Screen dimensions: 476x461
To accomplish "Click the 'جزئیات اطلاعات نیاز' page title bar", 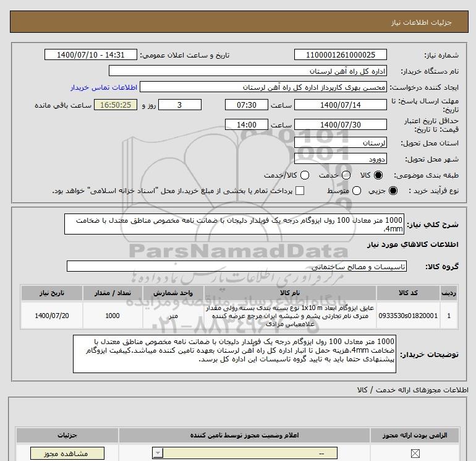I will tap(239, 22).
